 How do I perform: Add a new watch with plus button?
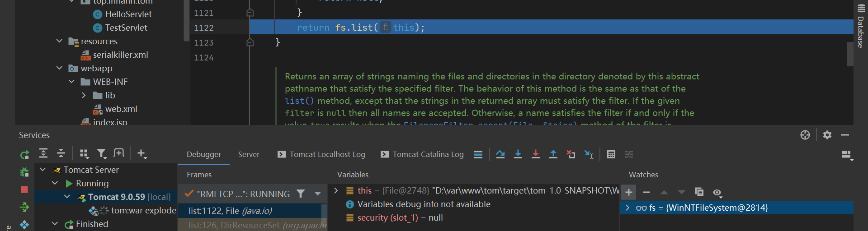pyautogui.click(x=628, y=192)
